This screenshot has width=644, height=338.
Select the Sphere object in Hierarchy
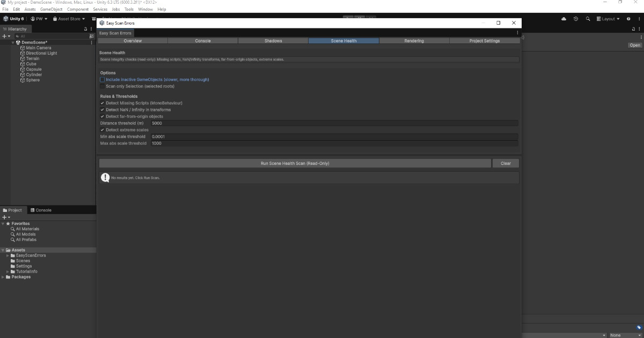(x=33, y=80)
